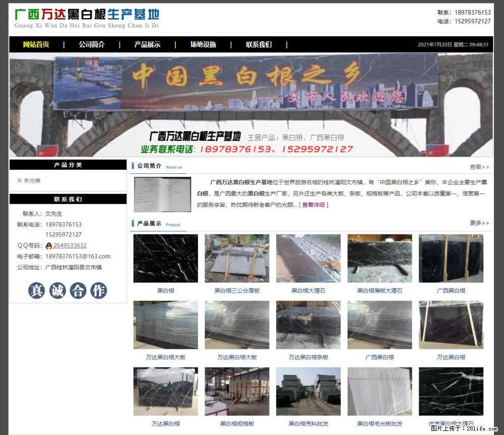Select the circular 作 seal stamp
This screenshot has width=504, height=435.
pos(99,290)
